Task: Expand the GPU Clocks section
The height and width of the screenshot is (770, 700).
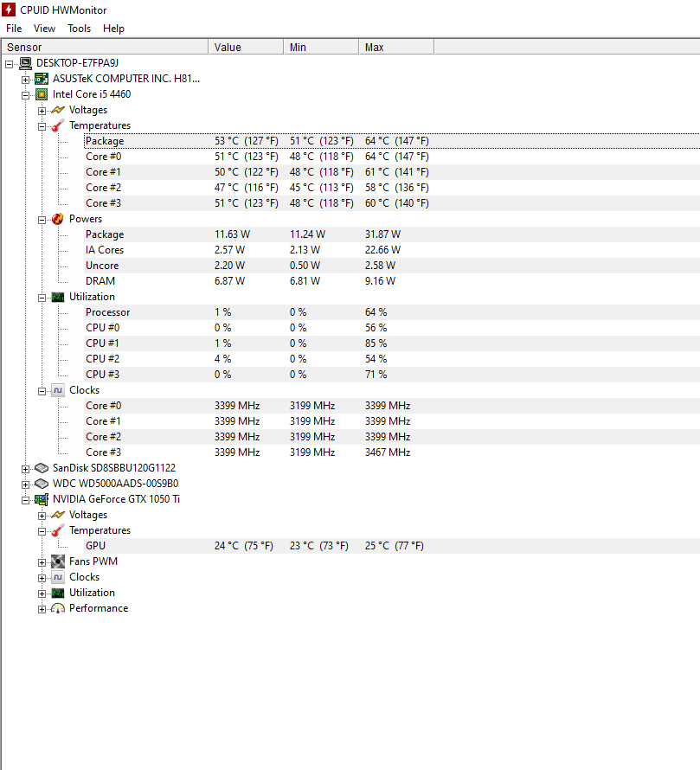Action: [42, 578]
